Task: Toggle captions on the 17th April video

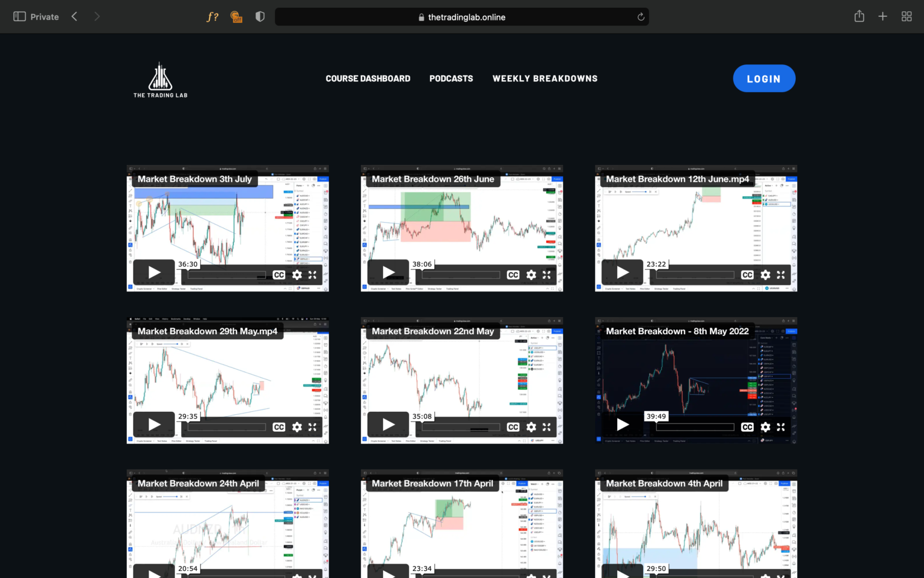Action: (513, 576)
